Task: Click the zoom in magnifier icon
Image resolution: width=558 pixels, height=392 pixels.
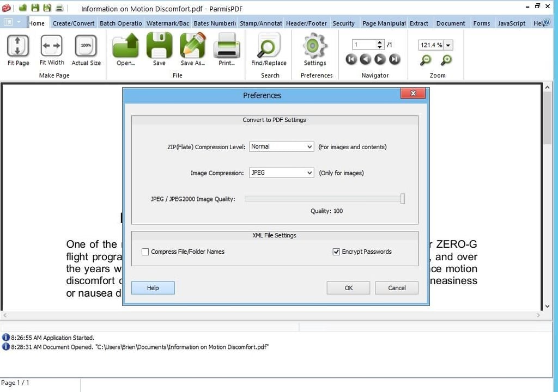Action: pos(446,60)
